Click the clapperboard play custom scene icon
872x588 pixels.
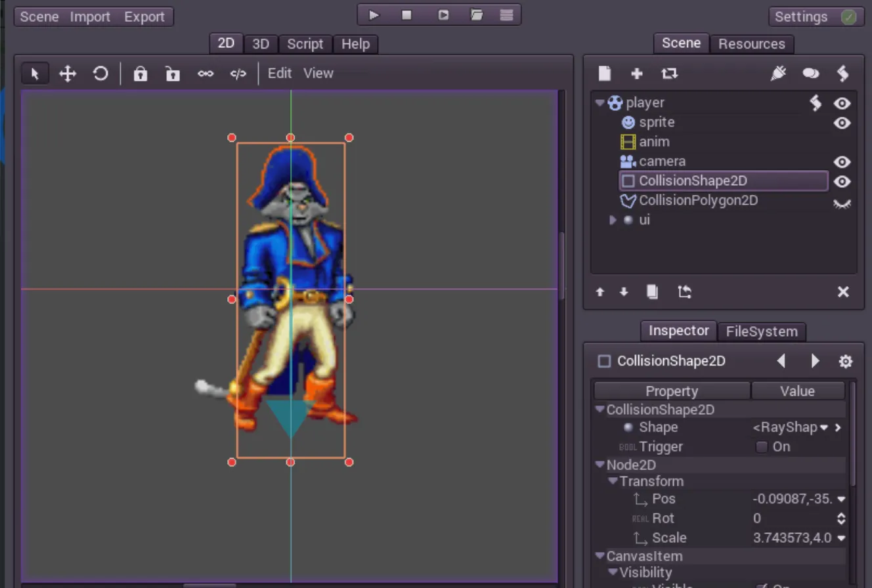coord(477,14)
